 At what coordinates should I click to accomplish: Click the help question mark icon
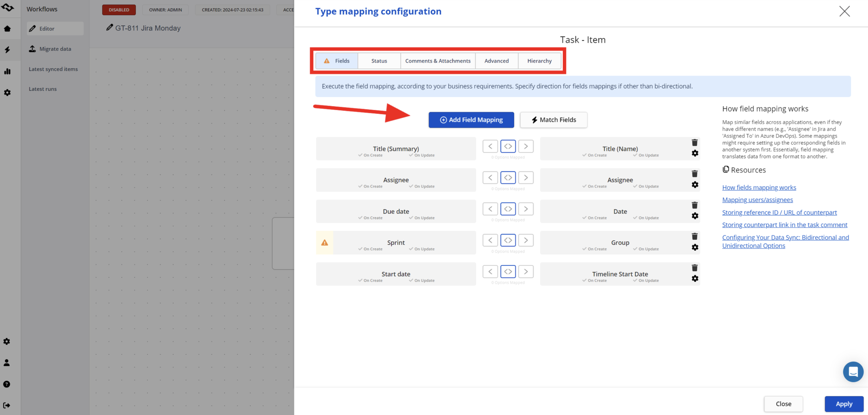coord(7,384)
